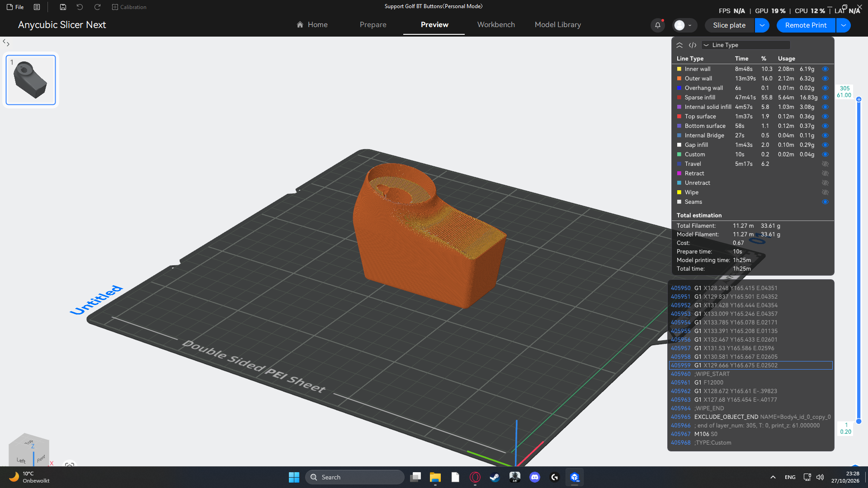Click the Anycubic Slicer taskbar icon
Viewport: 868px width, 488px height.
575,477
